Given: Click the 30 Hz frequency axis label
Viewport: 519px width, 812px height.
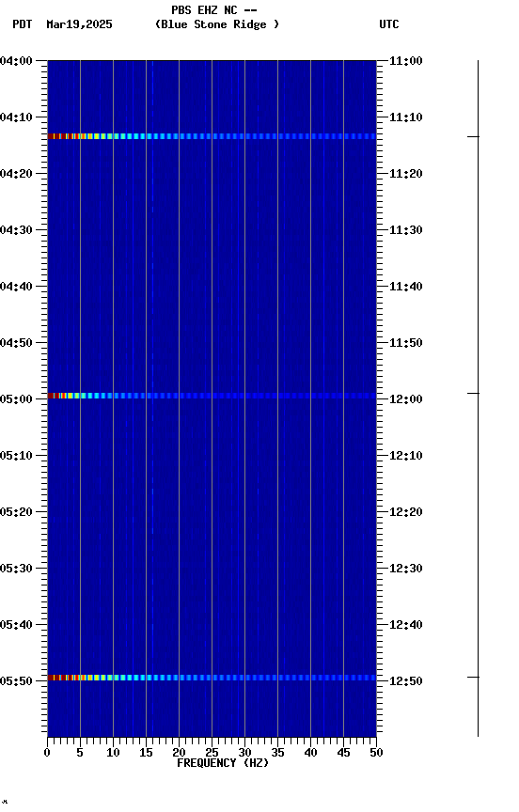Looking at the screenshot, I should click(244, 753).
